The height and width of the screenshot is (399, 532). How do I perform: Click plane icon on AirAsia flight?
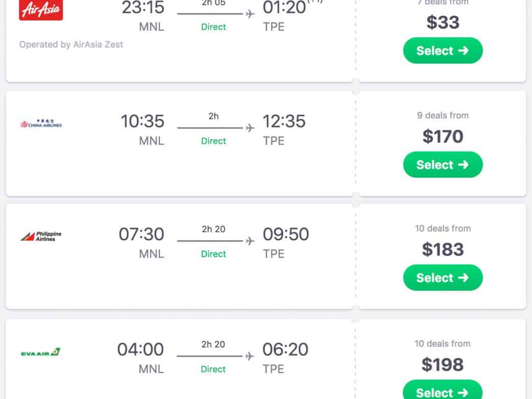click(x=250, y=14)
